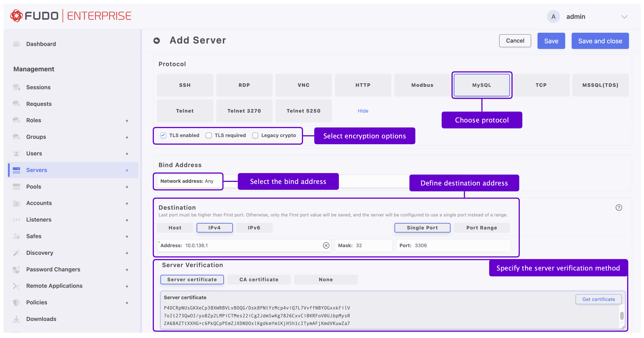The height and width of the screenshot is (338, 644).
Task: Click the Dashboard sidebar icon
Action: click(16, 44)
